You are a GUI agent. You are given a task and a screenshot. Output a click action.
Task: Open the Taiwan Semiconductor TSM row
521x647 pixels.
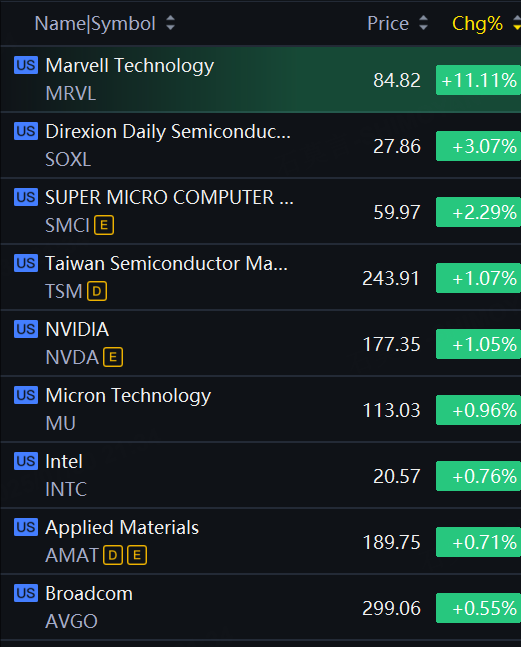[261, 277]
